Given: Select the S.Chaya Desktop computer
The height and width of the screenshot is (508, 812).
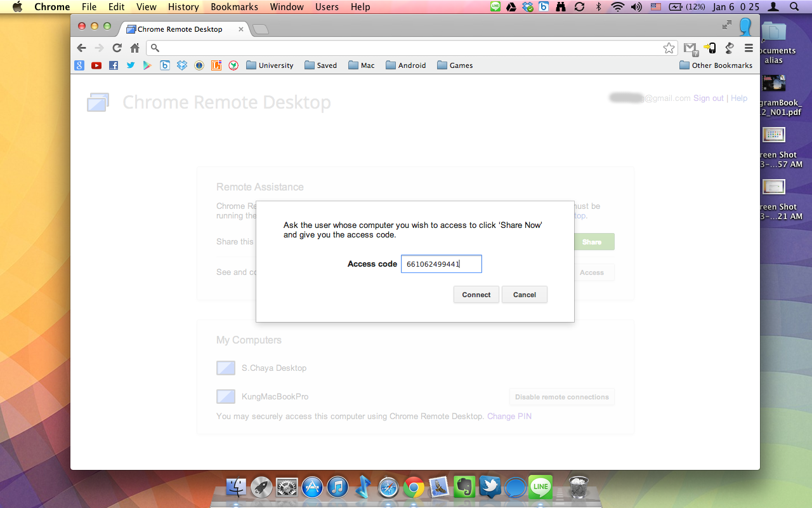Looking at the screenshot, I should (261, 368).
